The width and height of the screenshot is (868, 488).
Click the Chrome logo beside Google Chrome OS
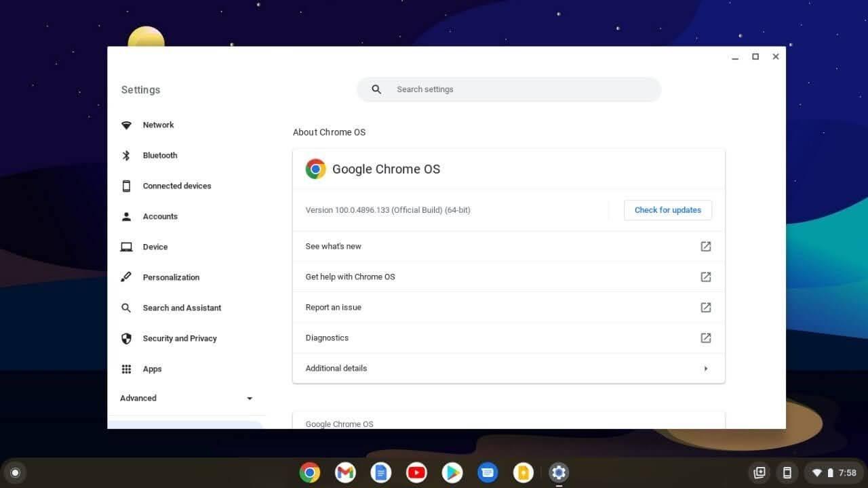315,169
